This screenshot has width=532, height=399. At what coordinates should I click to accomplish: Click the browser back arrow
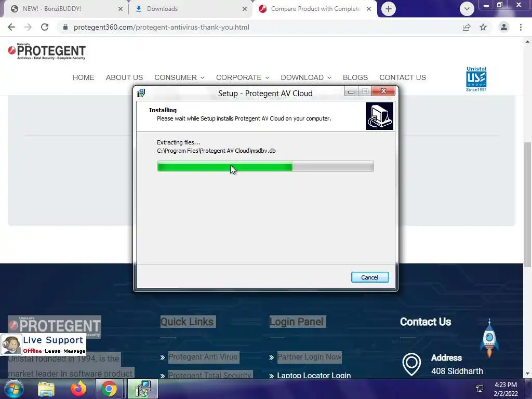coord(11,27)
